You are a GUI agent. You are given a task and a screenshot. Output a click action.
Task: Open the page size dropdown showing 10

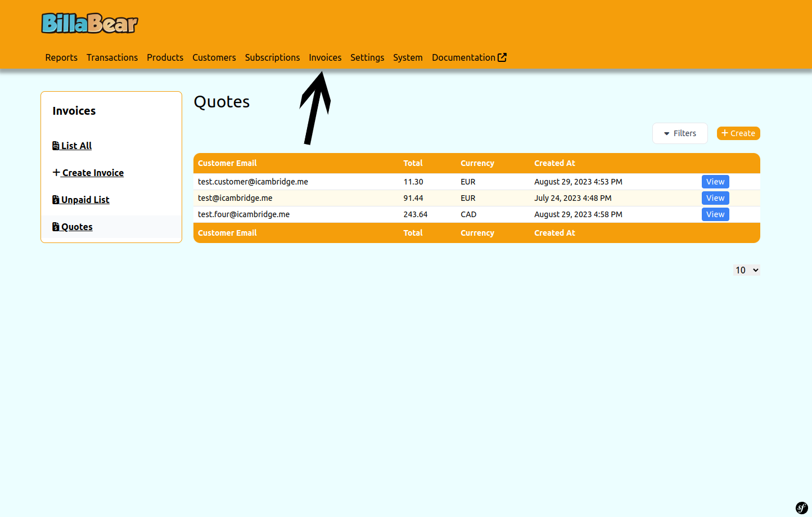(x=747, y=270)
